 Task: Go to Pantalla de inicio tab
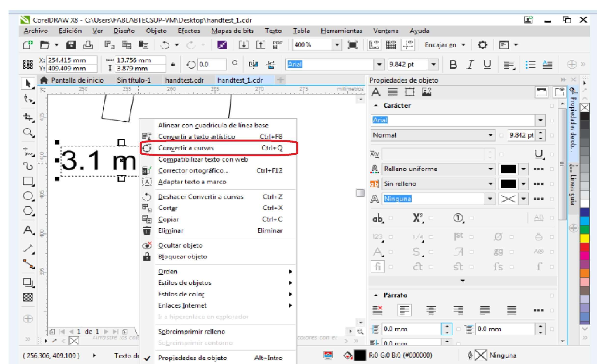pyautogui.click(x=72, y=80)
